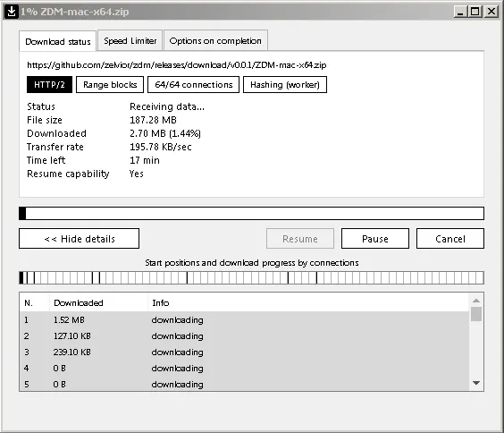Click the 195.78 KB/sec transfer rate value
Screen dimensions: 504x433
(160, 147)
